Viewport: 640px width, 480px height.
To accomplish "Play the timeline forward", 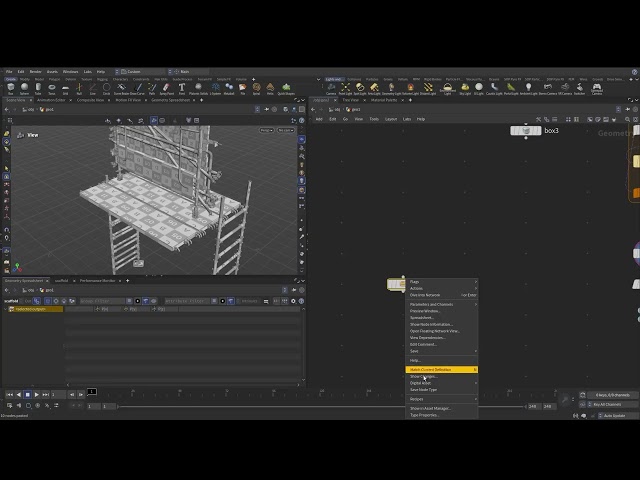I will pyautogui.click(x=36, y=395).
